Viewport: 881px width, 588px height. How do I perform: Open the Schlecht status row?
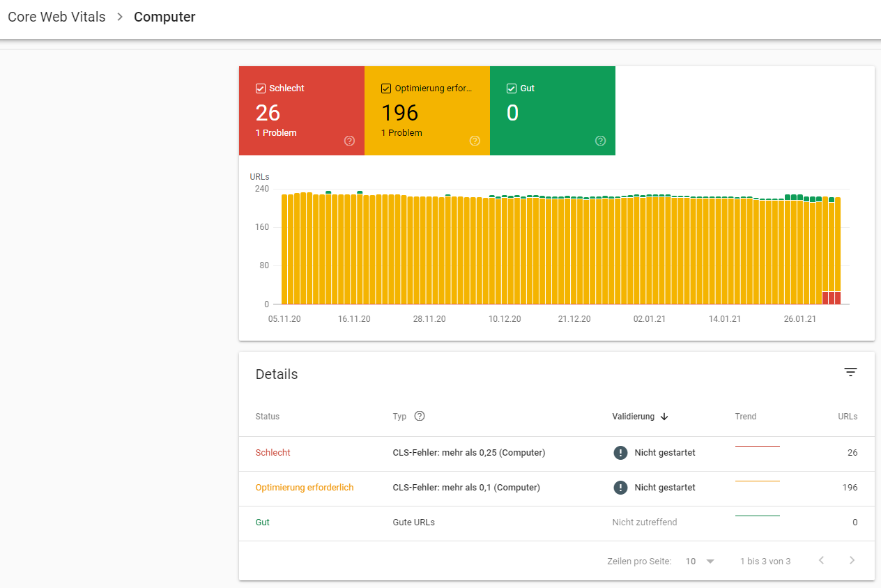[x=556, y=453]
